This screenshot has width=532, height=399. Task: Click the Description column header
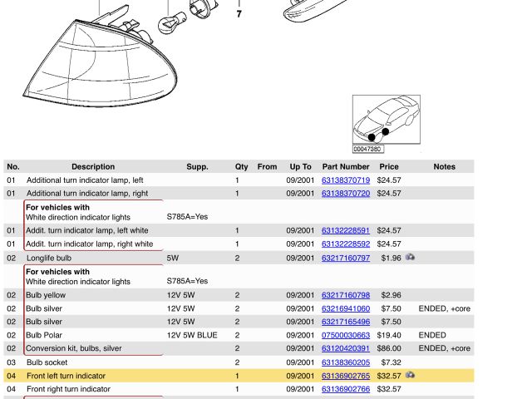pyautogui.click(x=93, y=166)
